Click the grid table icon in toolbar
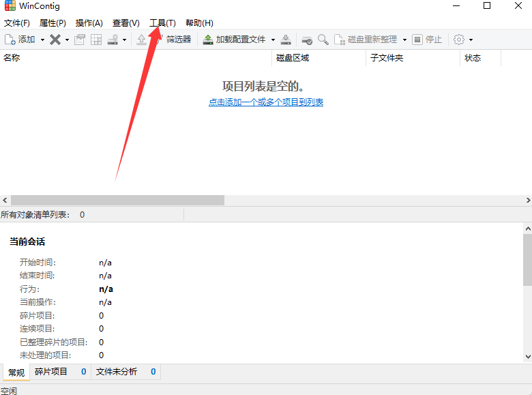Viewport: 532px width, 395px height. point(96,40)
